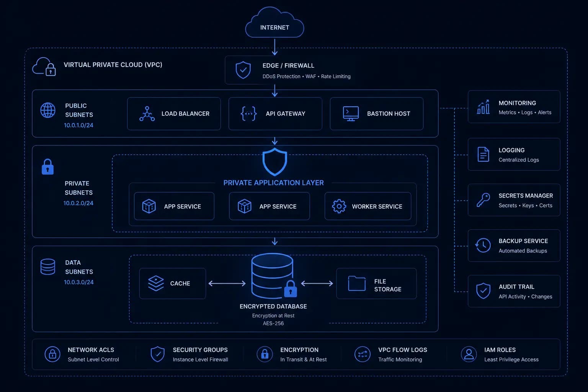Viewport: 588px width, 392px height.
Task: Click the Worker Service gear icon
Action: click(x=339, y=206)
